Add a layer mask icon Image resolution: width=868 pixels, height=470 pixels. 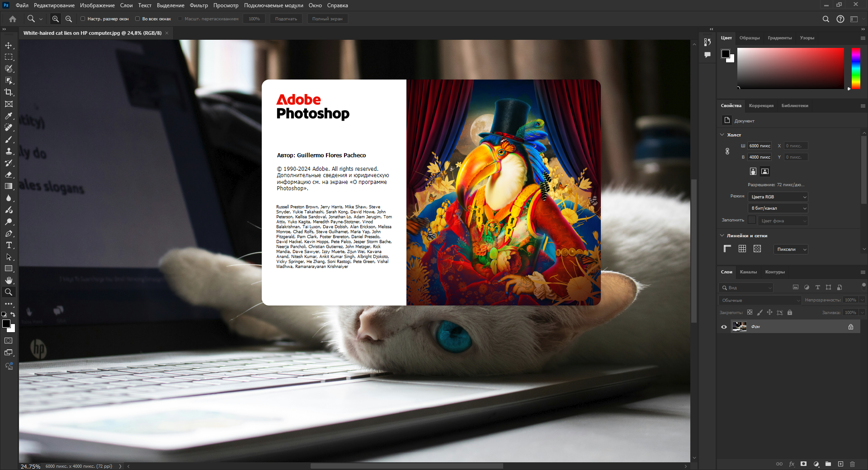(x=804, y=464)
